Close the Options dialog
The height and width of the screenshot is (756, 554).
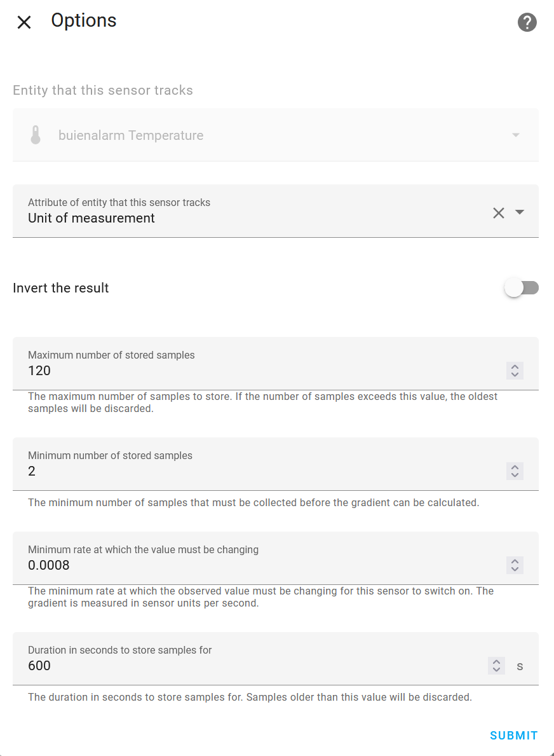click(24, 23)
